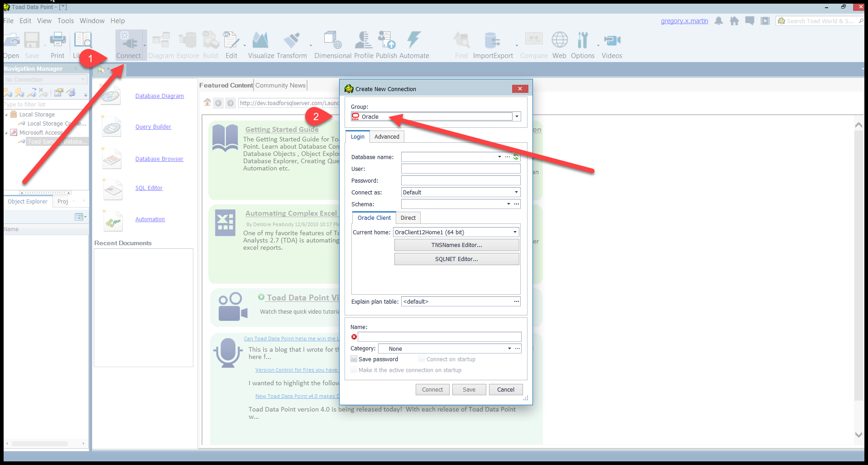Click the TNSNames Editor button
Image resolution: width=868 pixels, height=465 pixels.
[x=456, y=245]
